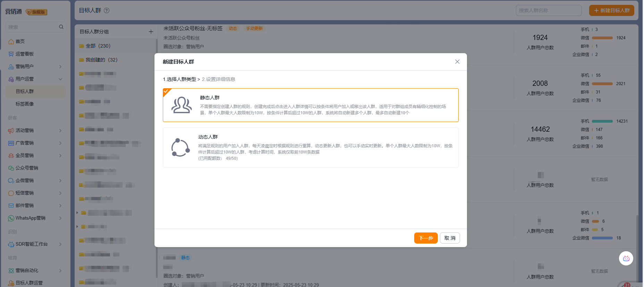This screenshot has height=287, width=644.
Task: Expand the 广告营销 chevron
Action: [60, 143]
